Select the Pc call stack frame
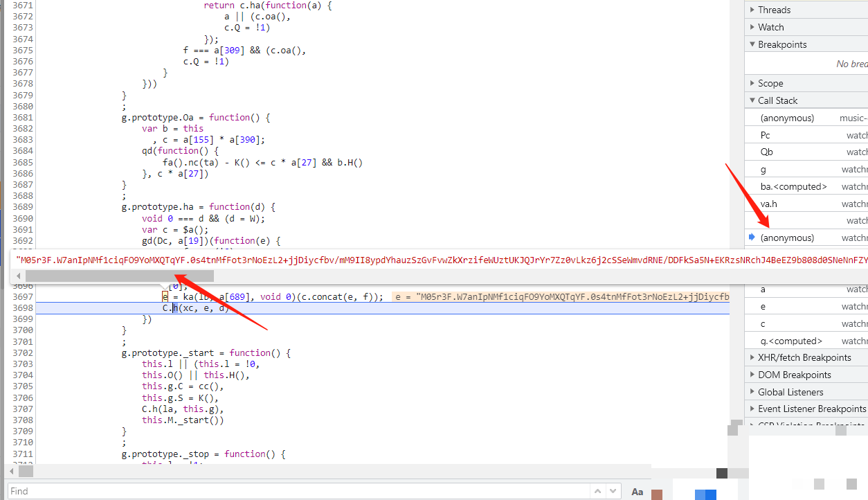This screenshot has height=500, width=868. 766,135
